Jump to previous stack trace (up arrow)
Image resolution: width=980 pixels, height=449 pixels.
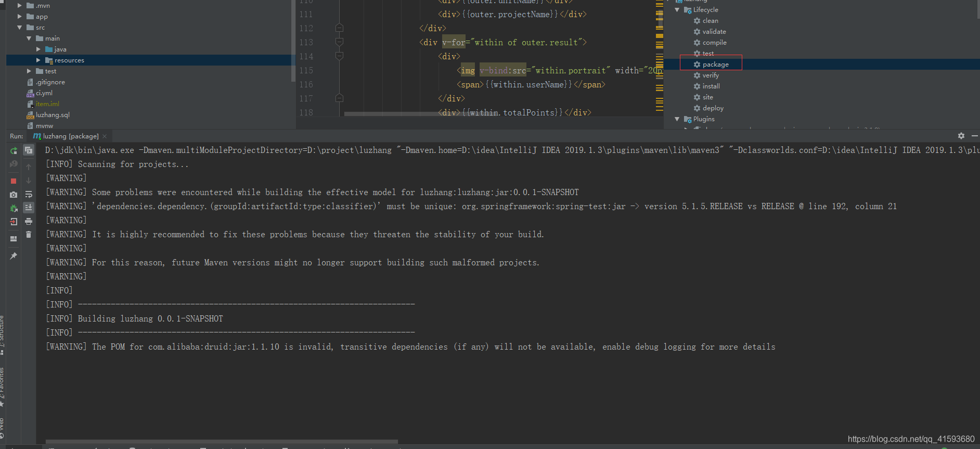click(29, 166)
